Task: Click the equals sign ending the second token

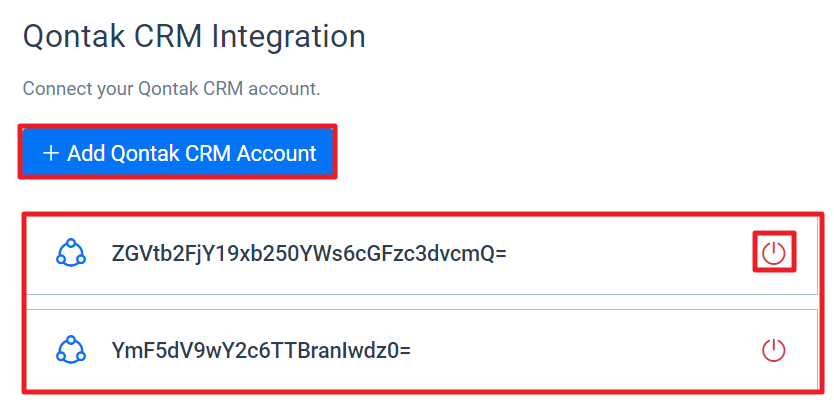Action: 404,352
